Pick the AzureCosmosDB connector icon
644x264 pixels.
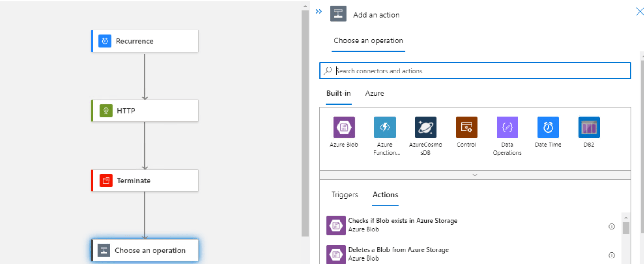[x=426, y=127]
